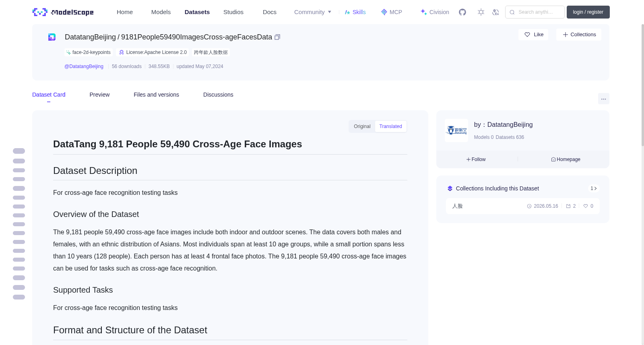
Task: Open the @DatatangBeijing profile link
Action: click(84, 66)
